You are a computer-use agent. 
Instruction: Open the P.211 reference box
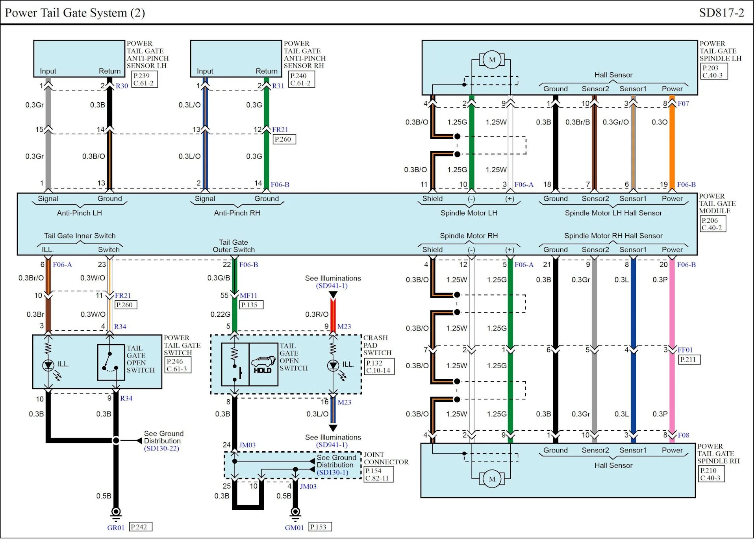pos(690,359)
